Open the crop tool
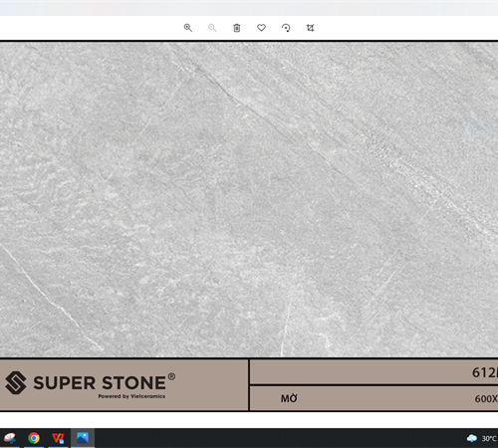 pos(310,28)
